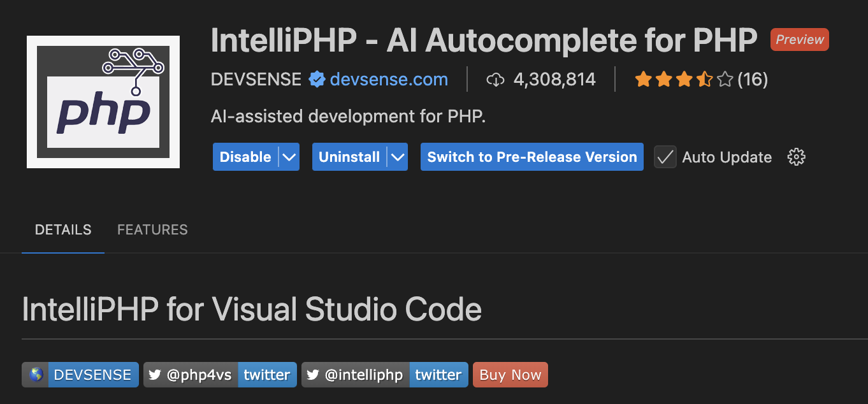Open the extension settings gear
The height and width of the screenshot is (404, 868).
(x=797, y=157)
